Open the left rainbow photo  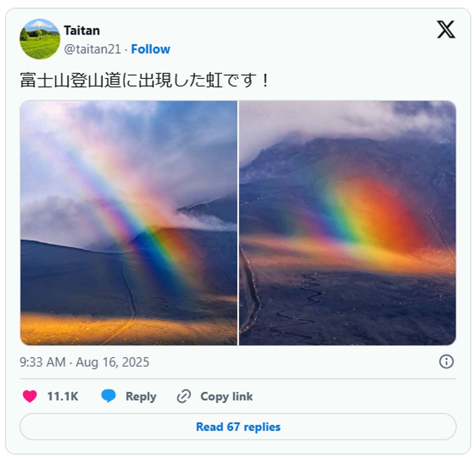tap(129, 223)
